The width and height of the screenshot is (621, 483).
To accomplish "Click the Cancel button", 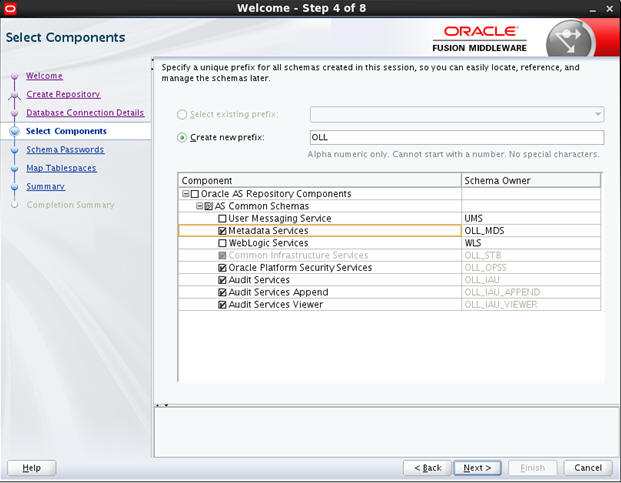I will [588, 468].
